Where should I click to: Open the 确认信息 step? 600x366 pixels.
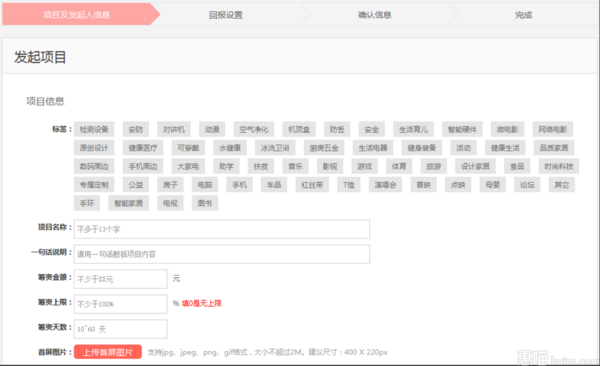pos(375,15)
